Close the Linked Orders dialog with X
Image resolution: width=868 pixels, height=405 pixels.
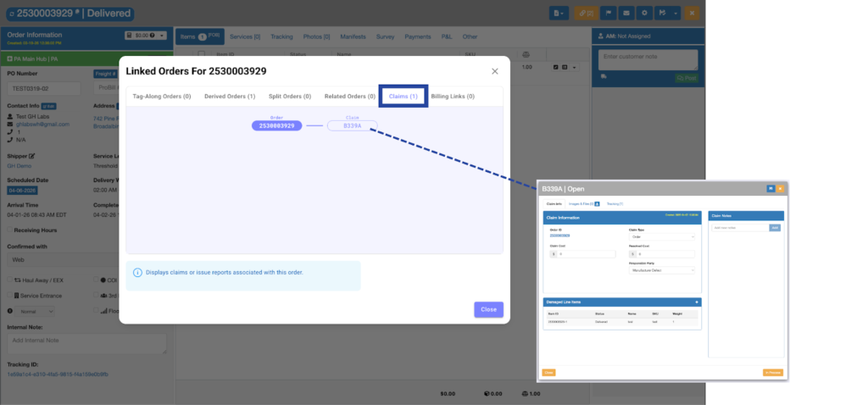(495, 71)
